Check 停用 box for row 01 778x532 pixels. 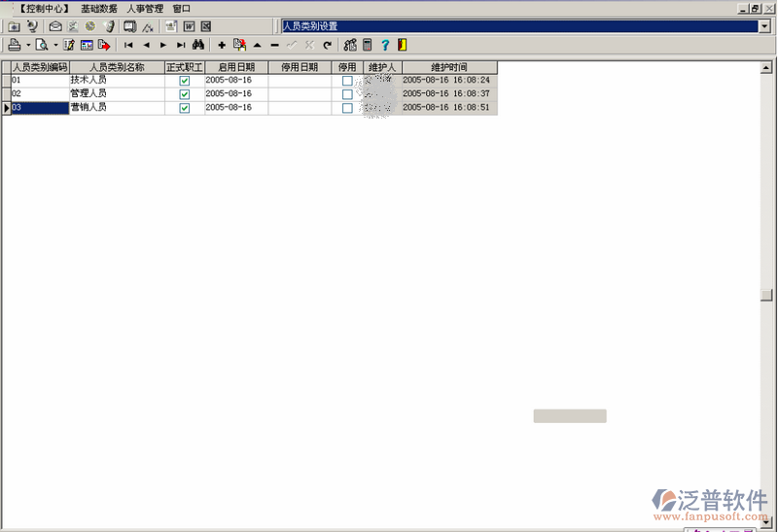tap(348, 81)
